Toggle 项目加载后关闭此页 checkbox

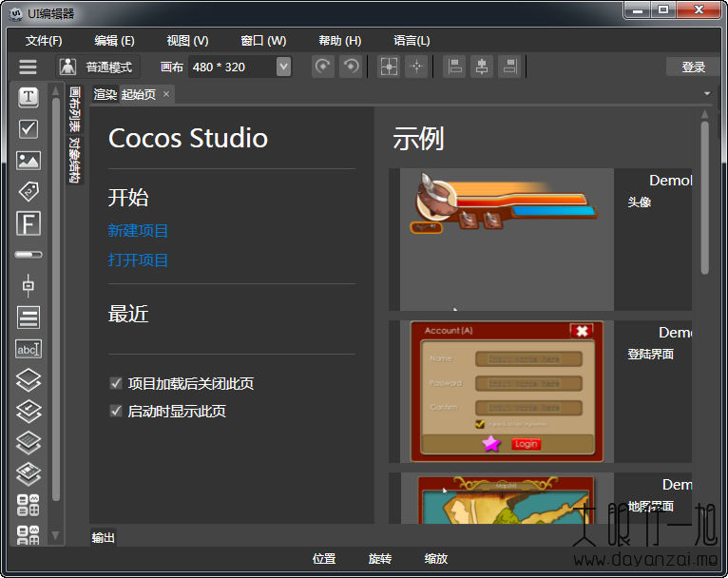116,384
